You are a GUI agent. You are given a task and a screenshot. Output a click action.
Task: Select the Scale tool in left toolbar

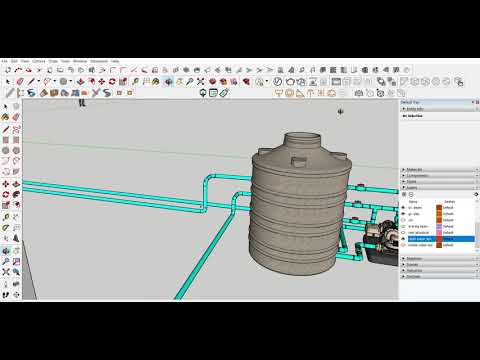coord(5,205)
